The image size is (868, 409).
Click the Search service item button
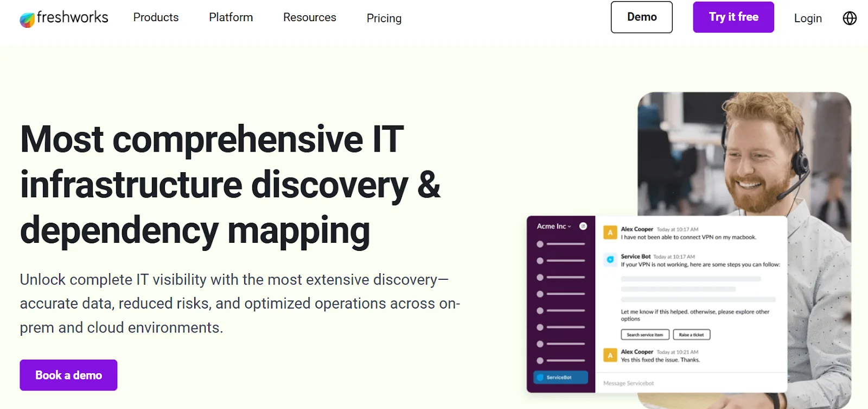tap(645, 335)
